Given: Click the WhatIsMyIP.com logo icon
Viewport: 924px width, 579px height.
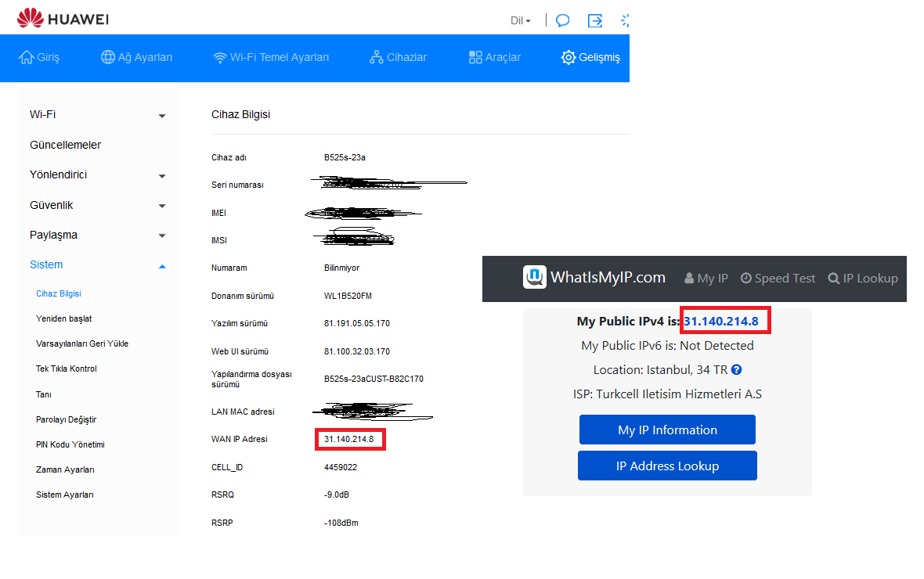Looking at the screenshot, I should point(535,277).
